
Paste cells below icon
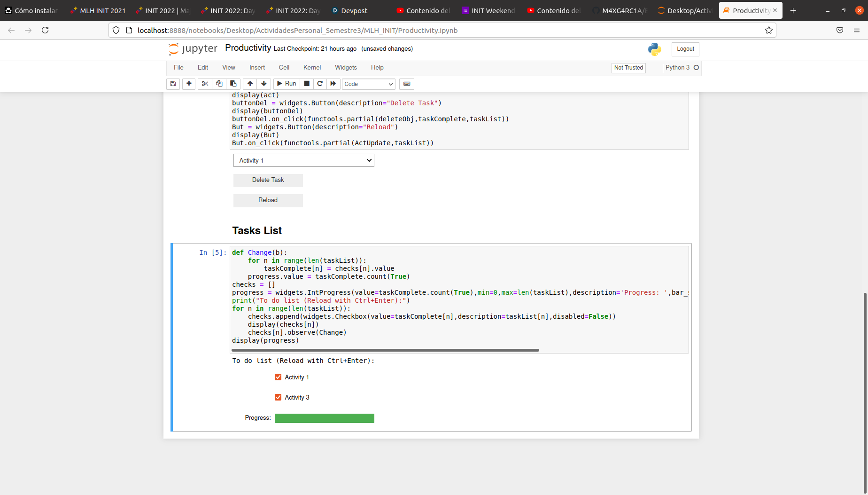coord(233,84)
